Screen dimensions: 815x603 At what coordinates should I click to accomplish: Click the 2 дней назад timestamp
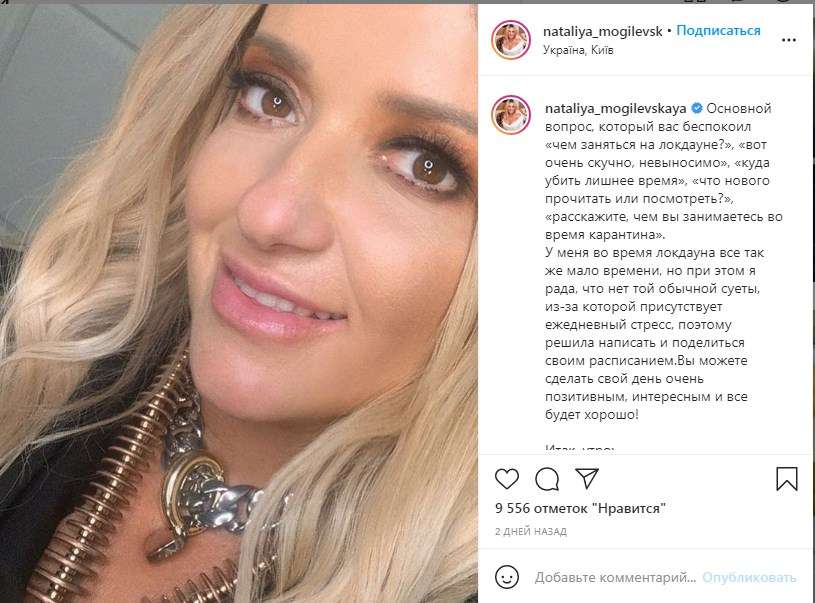531,532
